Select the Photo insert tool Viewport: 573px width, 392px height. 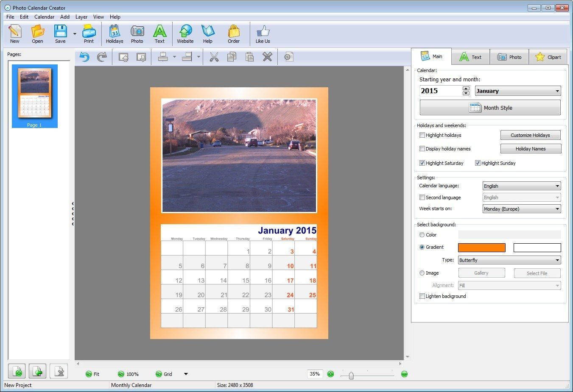click(x=137, y=33)
